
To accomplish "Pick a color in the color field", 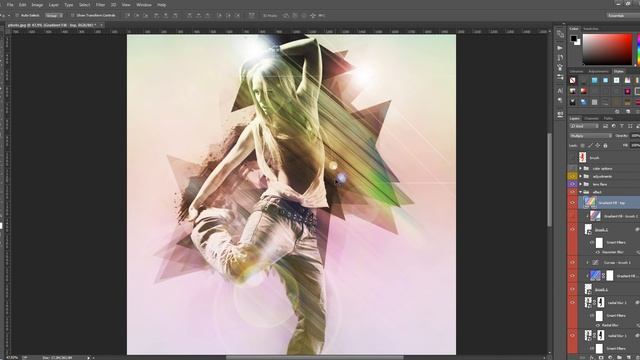I will pos(607,49).
